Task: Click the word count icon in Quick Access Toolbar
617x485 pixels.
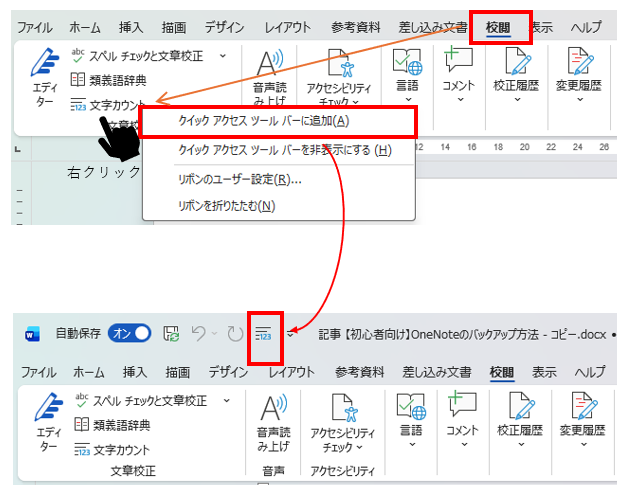Action: point(264,334)
